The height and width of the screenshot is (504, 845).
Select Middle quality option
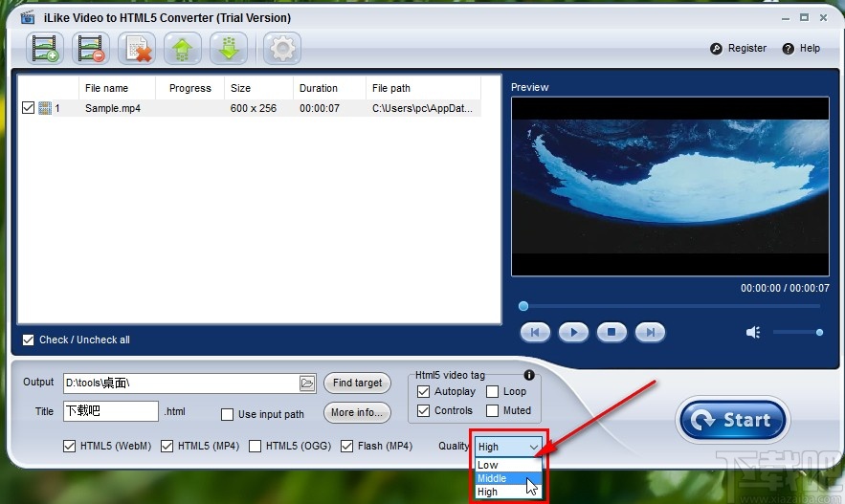coord(508,478)
